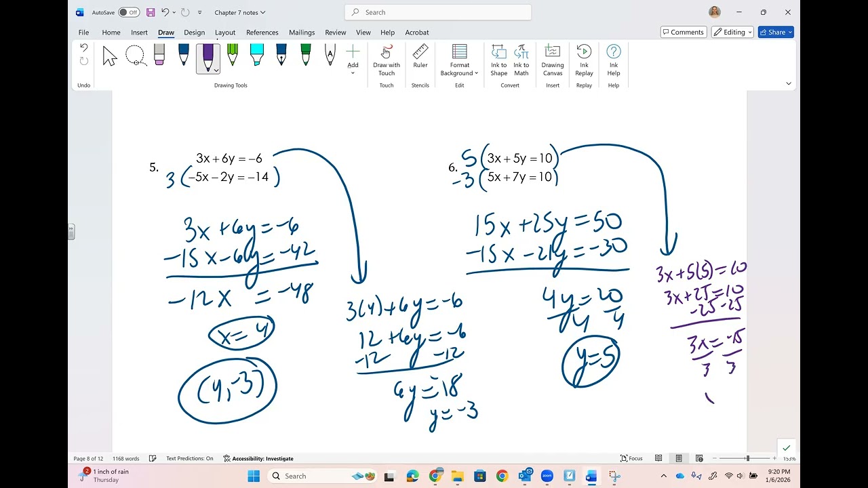Click Ink to Math
The image size is (868, 488).
(x=521, y=61)
